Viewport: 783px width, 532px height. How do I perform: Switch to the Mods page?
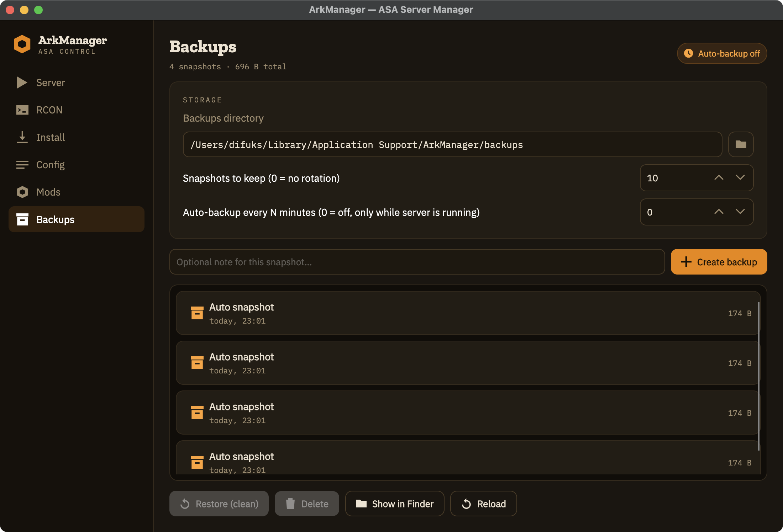(x=76, y=192)
